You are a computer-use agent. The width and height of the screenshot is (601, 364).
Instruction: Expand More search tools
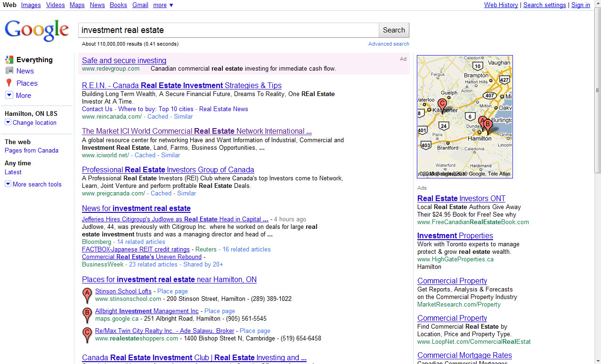coord(8,184)
